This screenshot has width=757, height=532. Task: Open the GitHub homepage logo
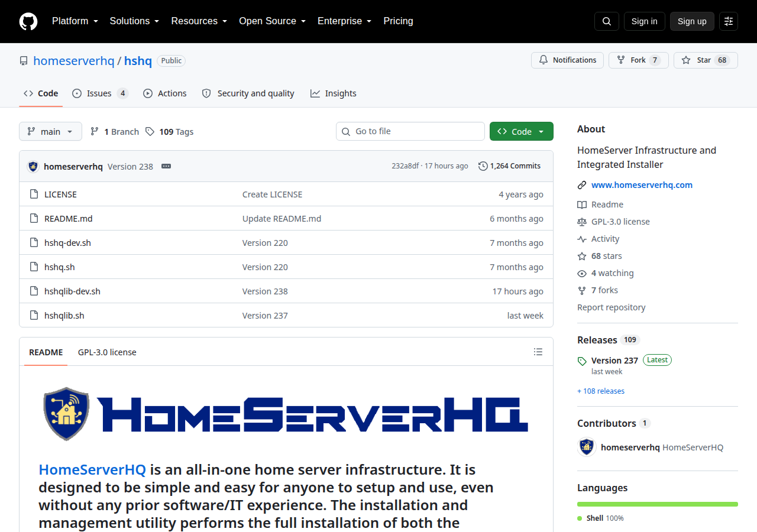click(28, 21)
